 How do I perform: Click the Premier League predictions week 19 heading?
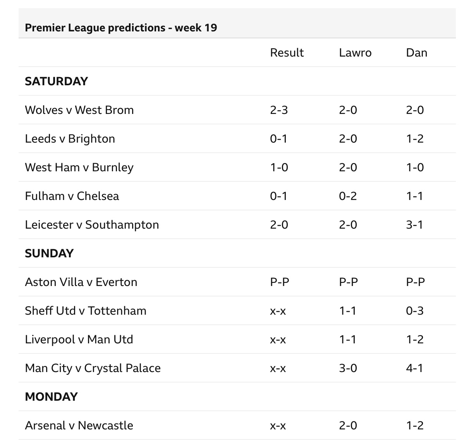pos(121,28)
